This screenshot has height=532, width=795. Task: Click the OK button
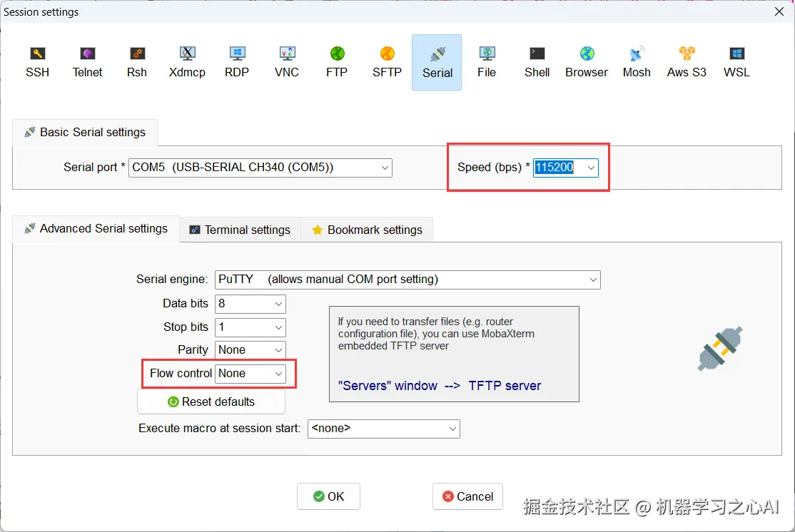pyautogui.click(x=328, y=496)
